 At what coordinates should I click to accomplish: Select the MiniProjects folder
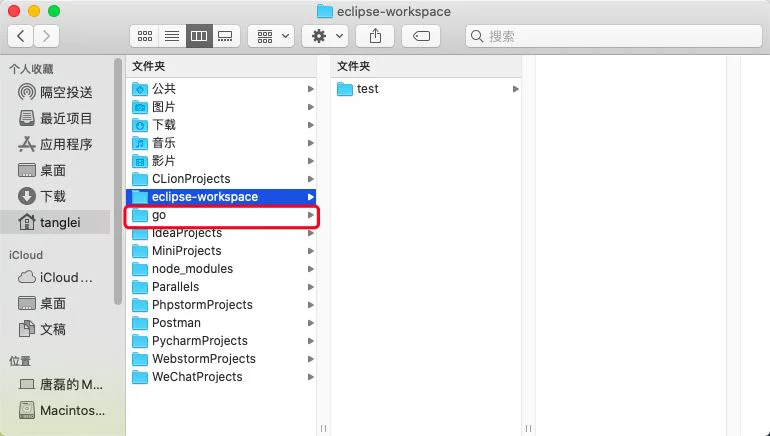click(221, 251)
